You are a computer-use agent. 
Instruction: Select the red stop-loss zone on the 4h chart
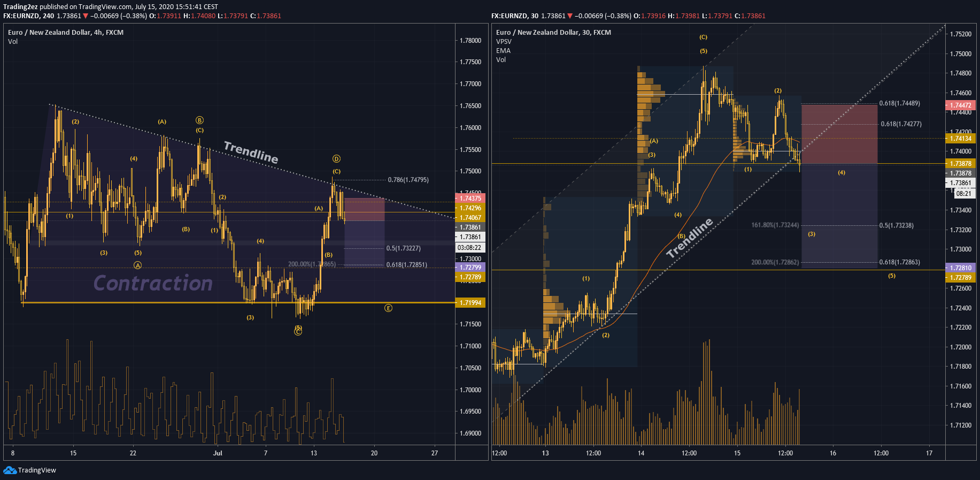(x=364, y=210)
